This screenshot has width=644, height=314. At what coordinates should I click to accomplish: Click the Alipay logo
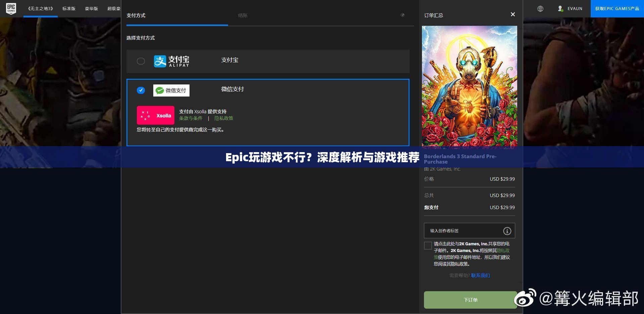click(x=171, y=61)
